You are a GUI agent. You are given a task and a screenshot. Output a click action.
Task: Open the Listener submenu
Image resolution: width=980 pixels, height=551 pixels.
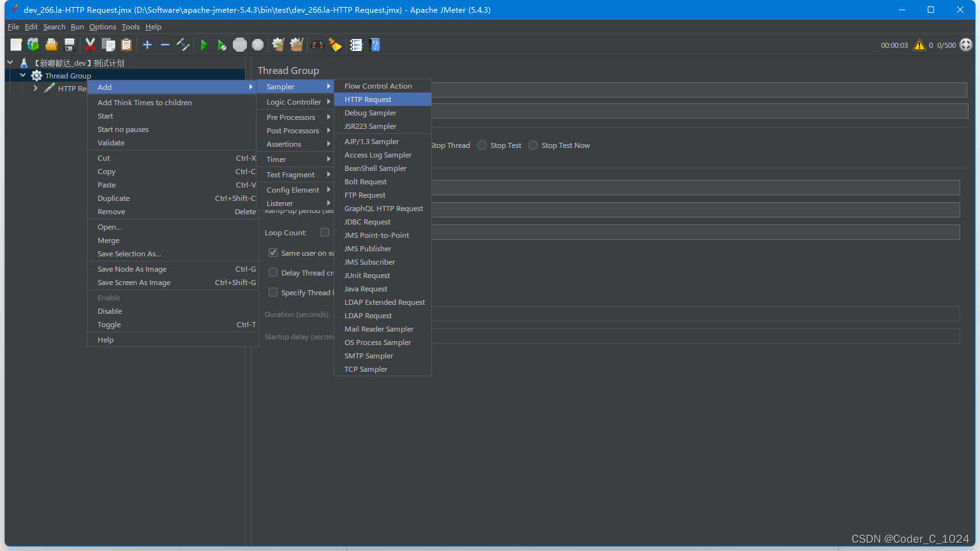pyautogui.click(x=296, y=203)
